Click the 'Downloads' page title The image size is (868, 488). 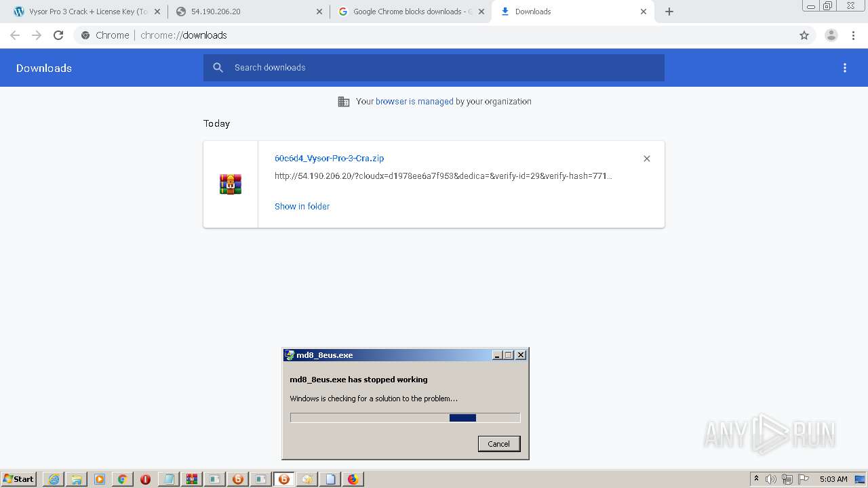[44, 68]
